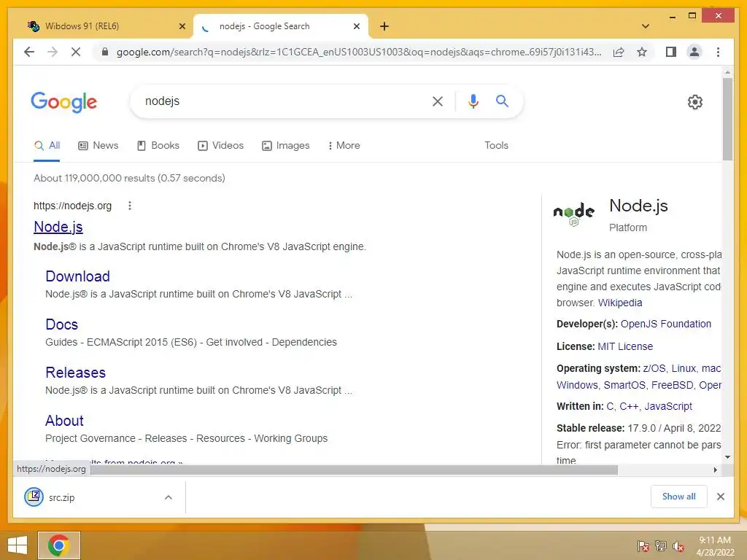Screen dimensions: 747x560
Task: Open the OpenJS Foundation link
Action: (x=665, y=324)
